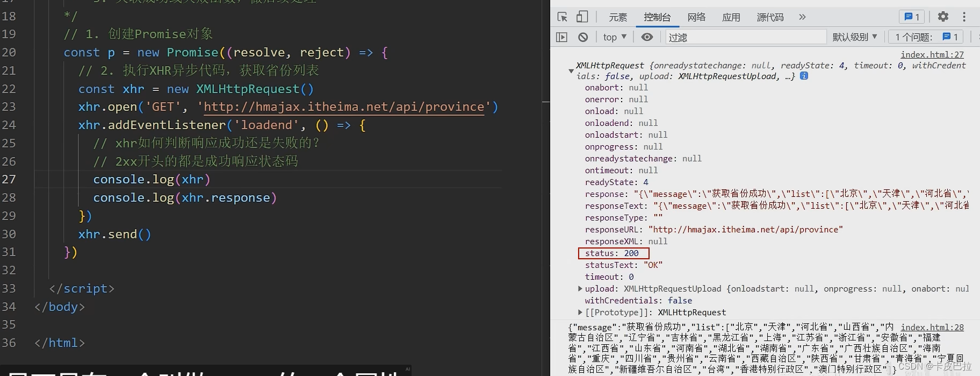The image size is (980, 376).
Task: Focus the 过滤 filter input
Action: click(746, 37)
